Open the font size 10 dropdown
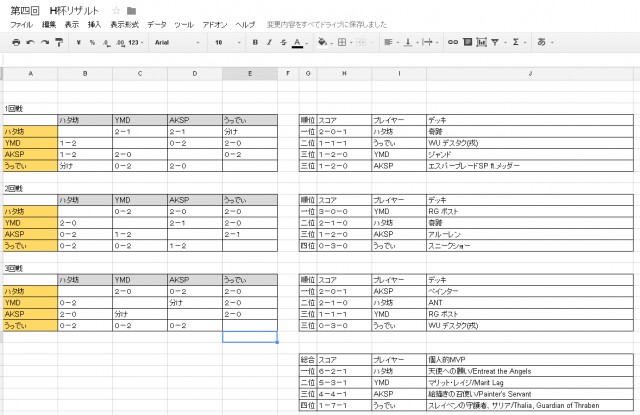Screen dimensions: 640x415 228,42
